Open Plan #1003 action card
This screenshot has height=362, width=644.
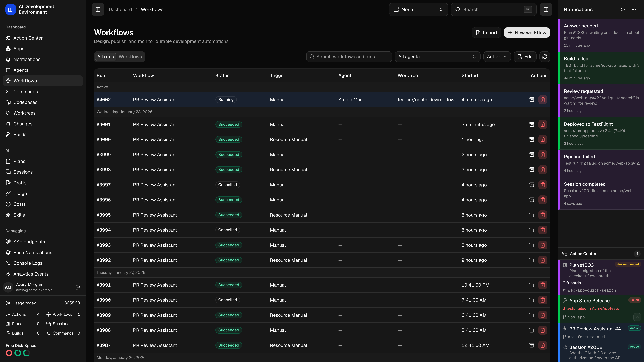(601, 277)
